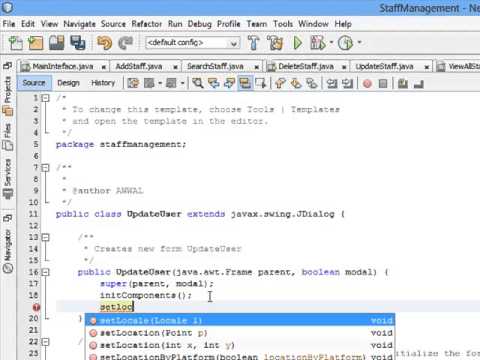Click Find Next Occurrence icon

229,83
